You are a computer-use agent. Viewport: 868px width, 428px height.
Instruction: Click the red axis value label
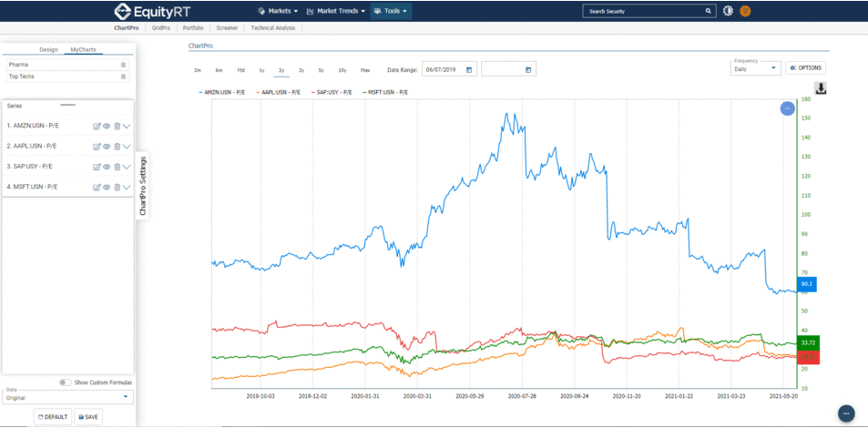coord(808,357)
